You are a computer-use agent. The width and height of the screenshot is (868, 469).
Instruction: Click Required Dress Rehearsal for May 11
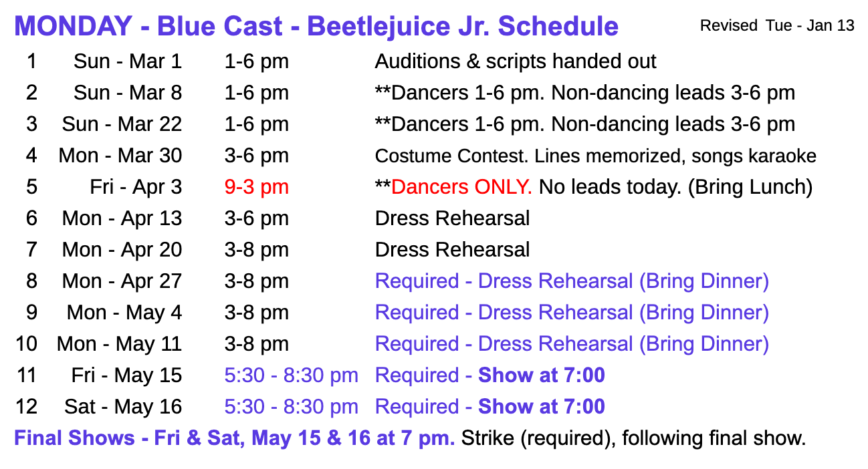[x=572, y=344]
